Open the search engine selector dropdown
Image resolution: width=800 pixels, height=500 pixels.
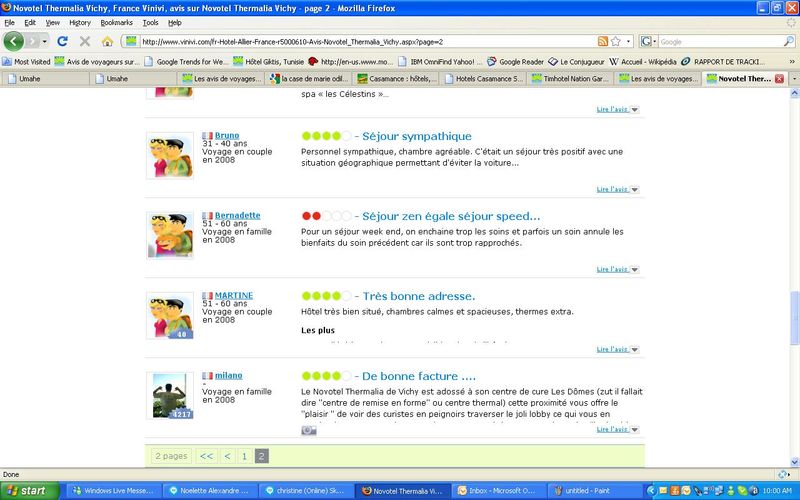coord(648,42)
